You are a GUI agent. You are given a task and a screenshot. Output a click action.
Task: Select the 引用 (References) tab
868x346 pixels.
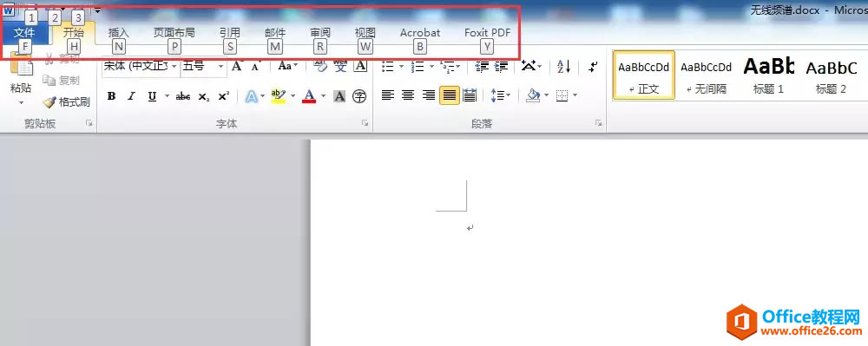[230, 33]
